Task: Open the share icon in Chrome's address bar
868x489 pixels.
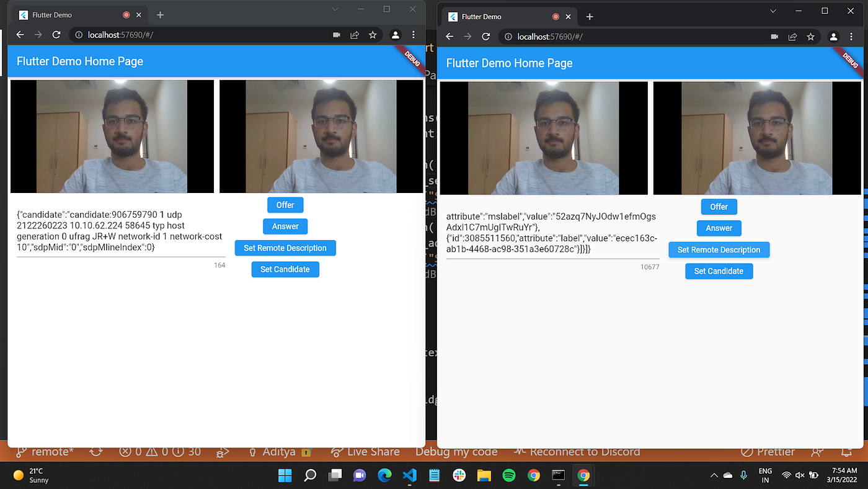Action: (x=355, y=35)
